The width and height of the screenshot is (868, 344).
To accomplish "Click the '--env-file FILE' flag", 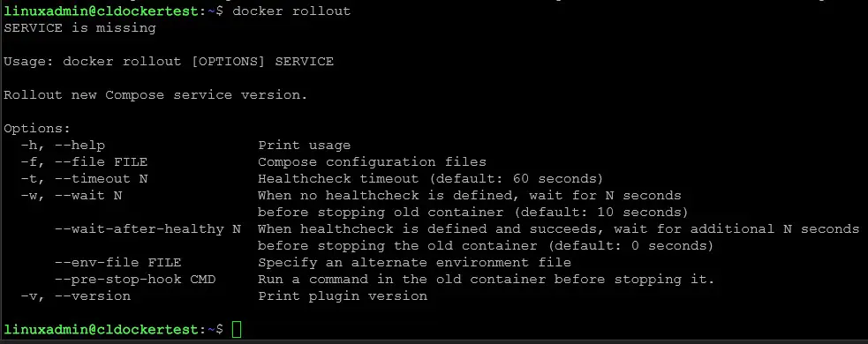I will tap(118, 262).
